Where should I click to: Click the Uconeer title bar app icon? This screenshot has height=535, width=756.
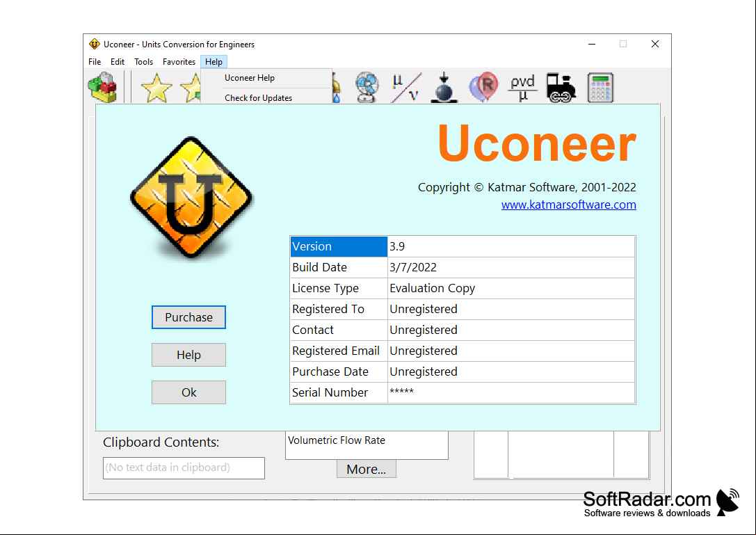click(x=94, y=44)
